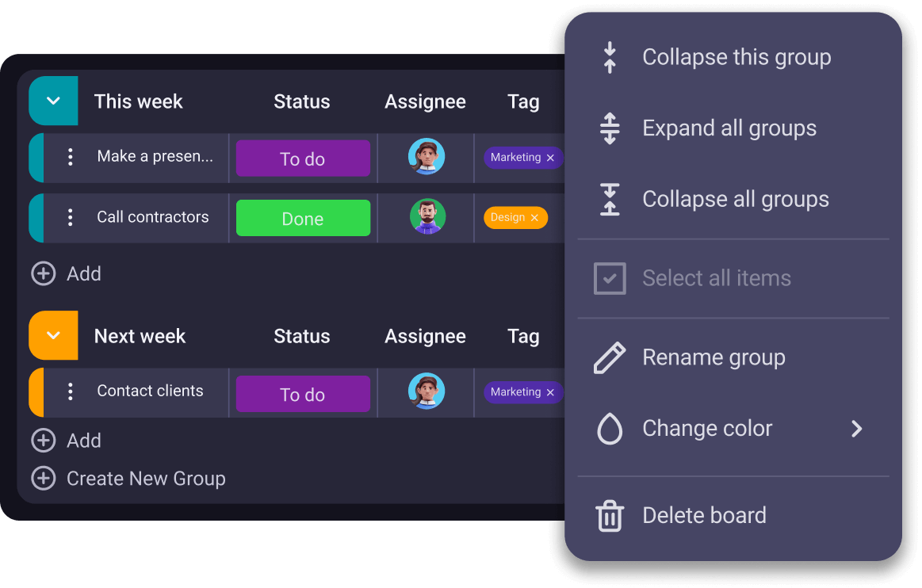The height and width of the screenshot is (588, 922).
Task: Choose Rename group from the menu
Action: (x=713, y=357)
